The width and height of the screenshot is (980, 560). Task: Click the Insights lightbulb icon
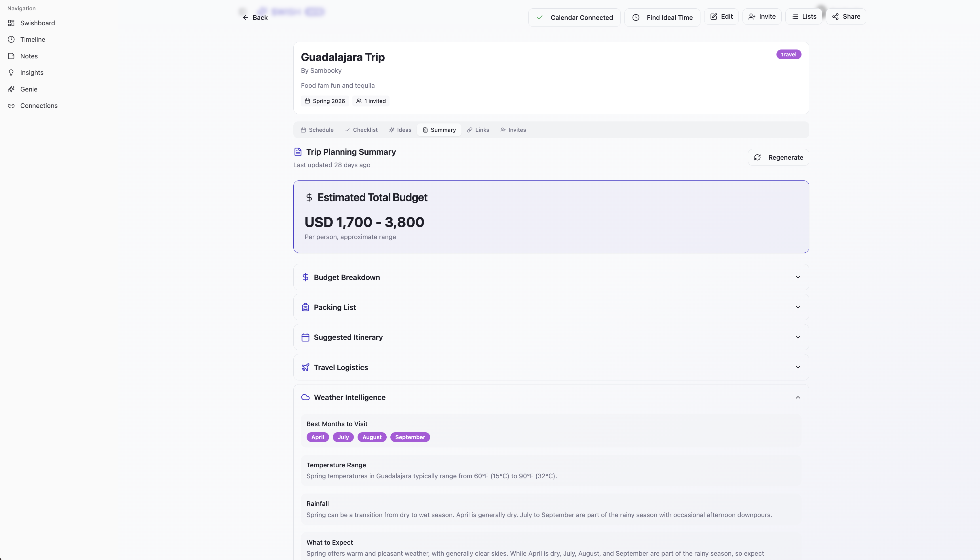pyautogui.click(x=11, y=73)
